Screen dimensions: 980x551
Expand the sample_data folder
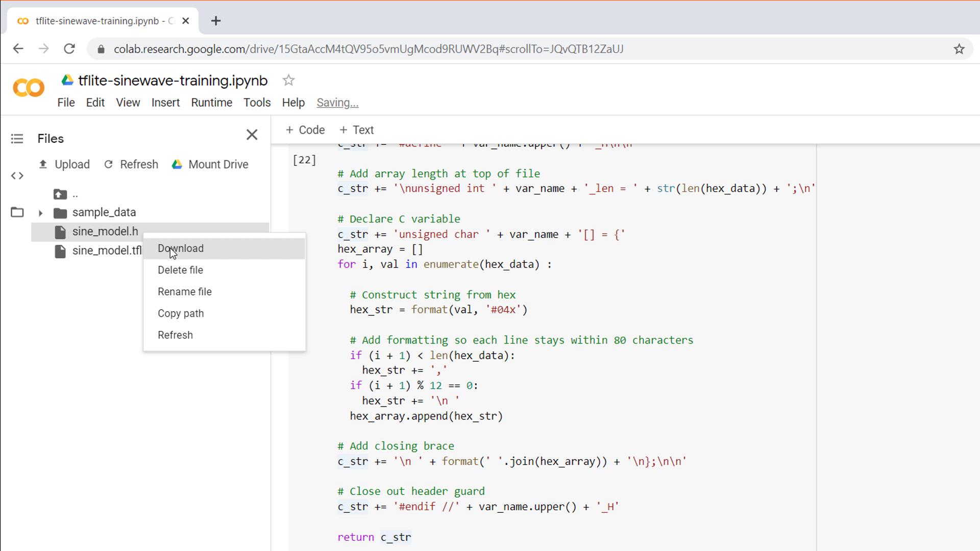(x=40, y=212)
